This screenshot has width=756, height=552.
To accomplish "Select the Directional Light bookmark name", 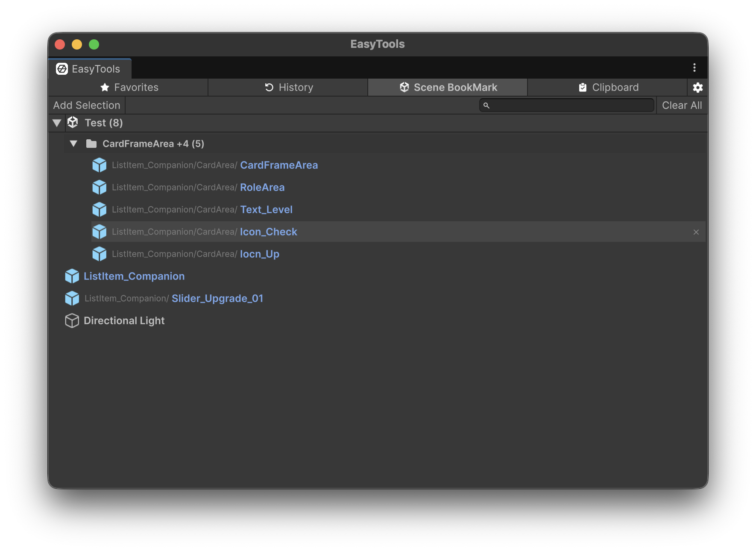I will 124,320.
